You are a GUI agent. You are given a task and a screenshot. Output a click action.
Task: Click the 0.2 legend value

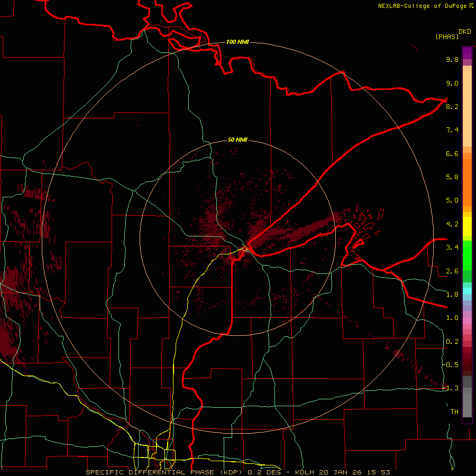pyautogui.click(x=452, y=342)
